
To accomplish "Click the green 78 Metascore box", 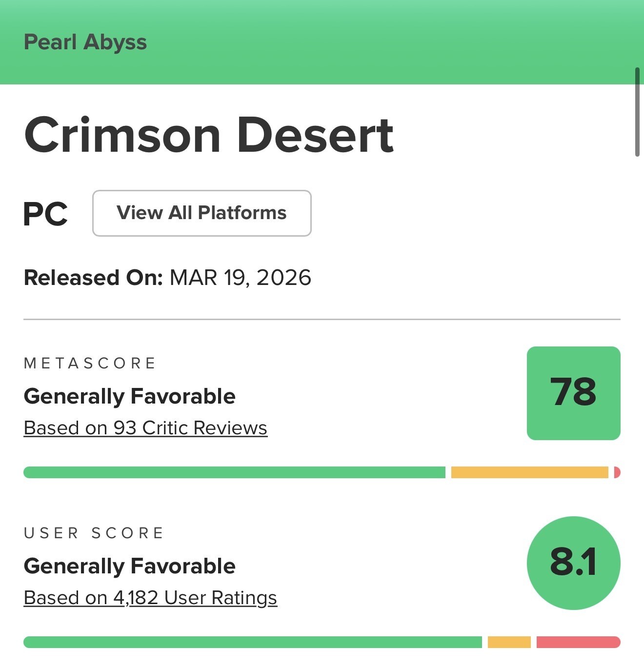I will [574, 393].
